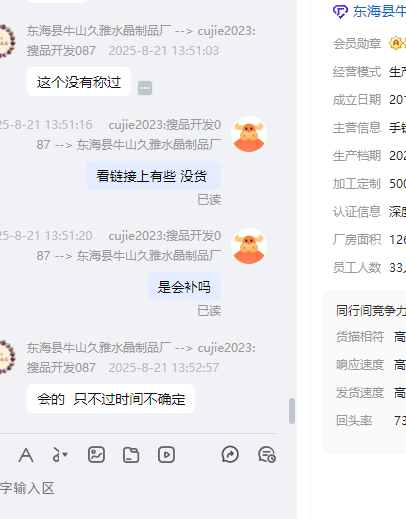Click the send video icon
The height and width of the screenshot is (519, 406).
tap(166, 455)
